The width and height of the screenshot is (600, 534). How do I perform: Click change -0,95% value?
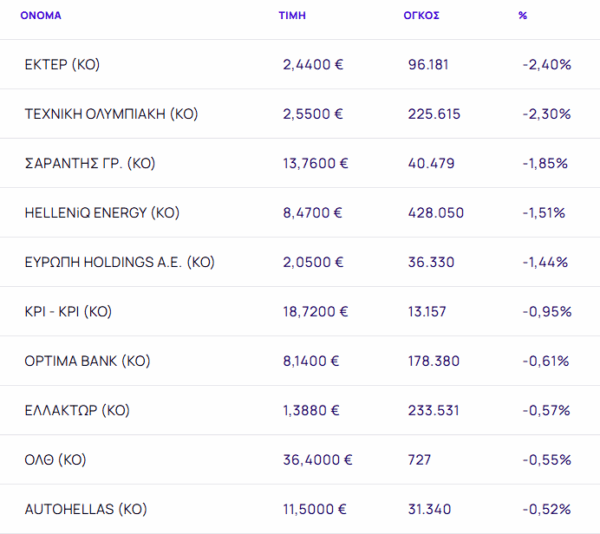point(547,311)
